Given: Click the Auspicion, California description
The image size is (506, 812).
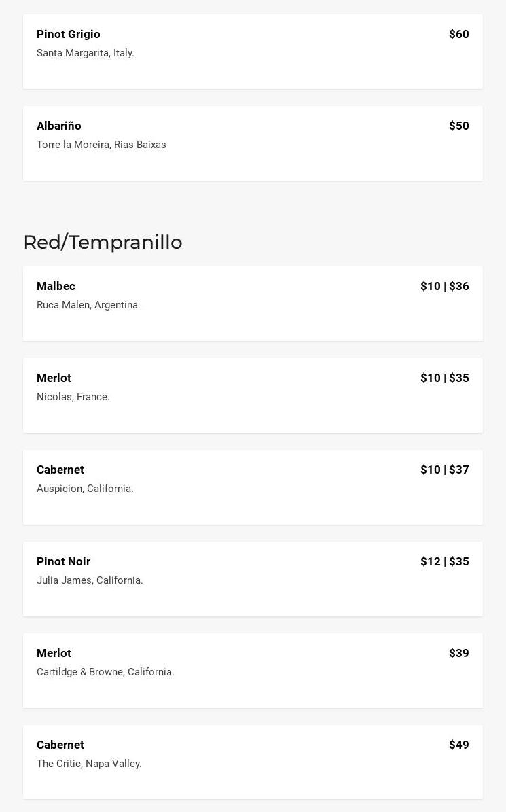Looking at the screenshot, I should point(85,489).
